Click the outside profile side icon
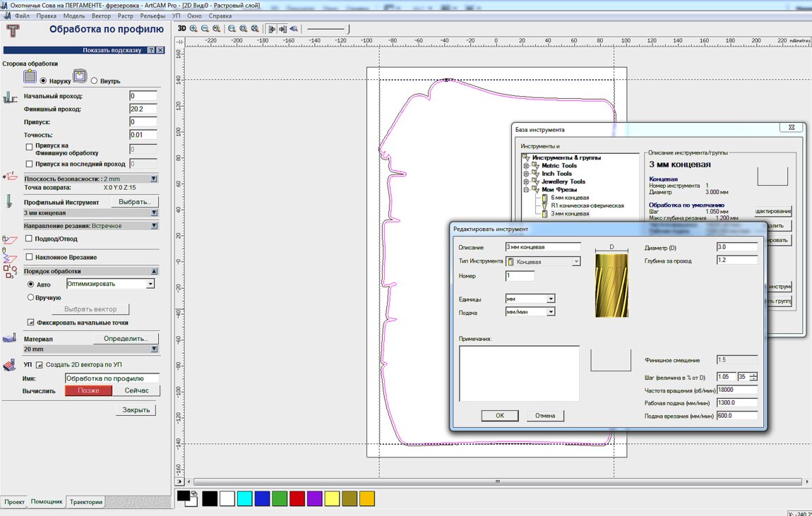This screenshot has height=516, width=812. tap(30, 76)
